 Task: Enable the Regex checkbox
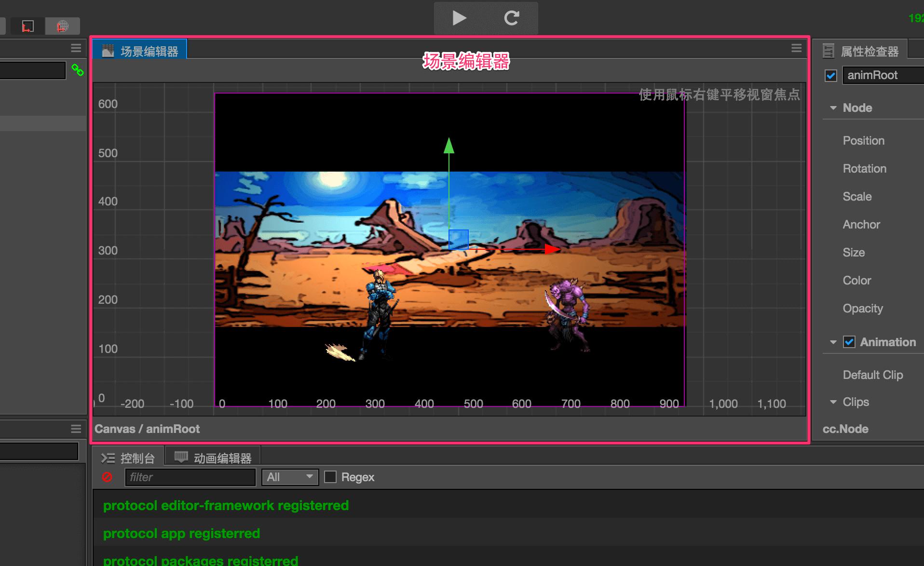330,477
